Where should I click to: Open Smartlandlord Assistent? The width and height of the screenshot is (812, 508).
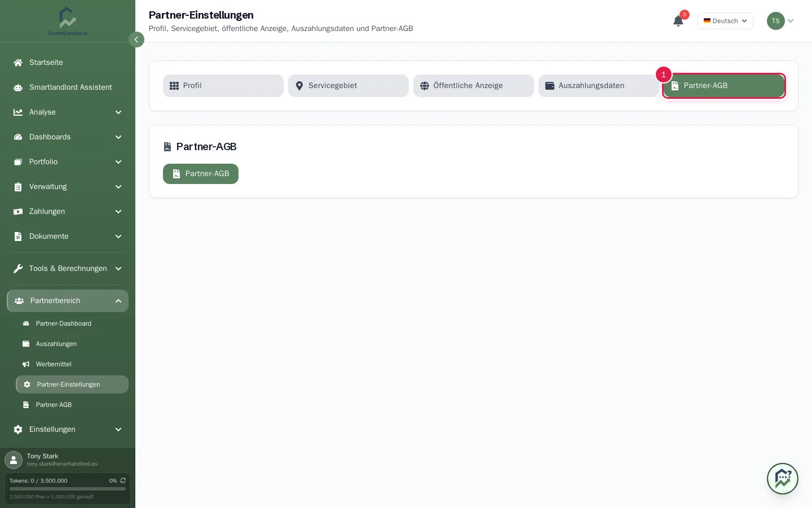pos(68,87)
